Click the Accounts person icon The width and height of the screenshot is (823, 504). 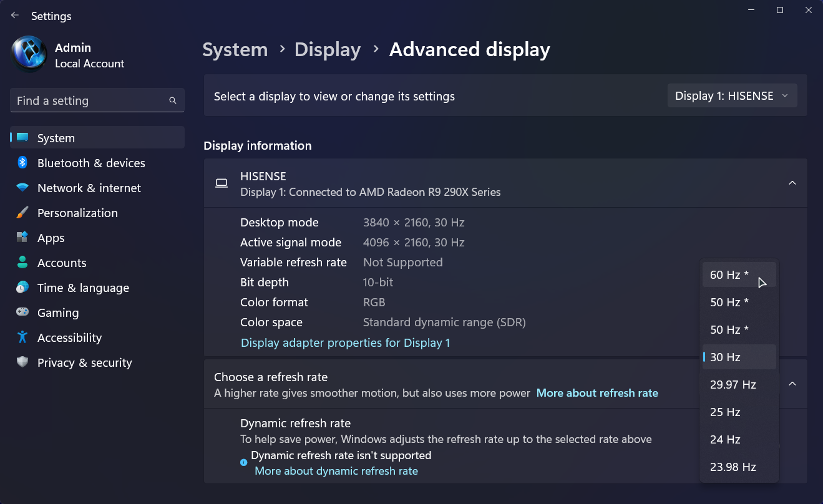coord(22,263)
